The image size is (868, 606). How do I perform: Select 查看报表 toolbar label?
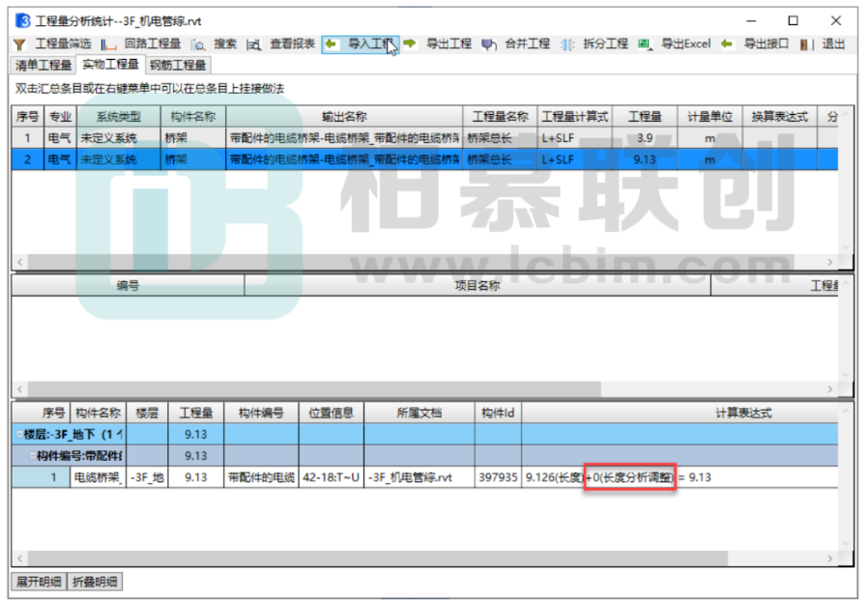point(292,43)
